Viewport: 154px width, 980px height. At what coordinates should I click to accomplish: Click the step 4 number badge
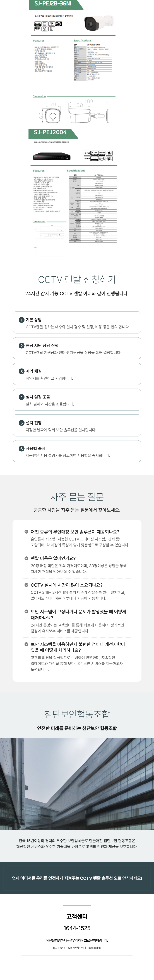[22, 397]
